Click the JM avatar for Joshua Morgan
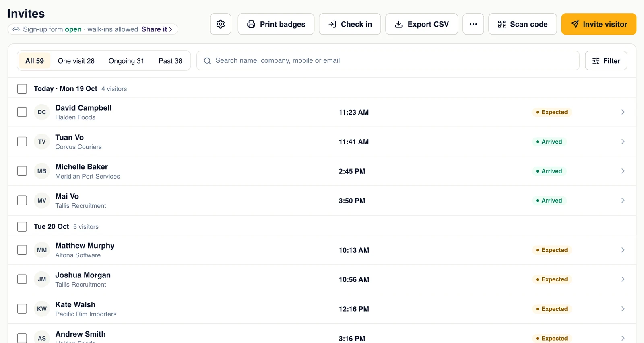Screen dimensions: 644x343 coord(42,279)
